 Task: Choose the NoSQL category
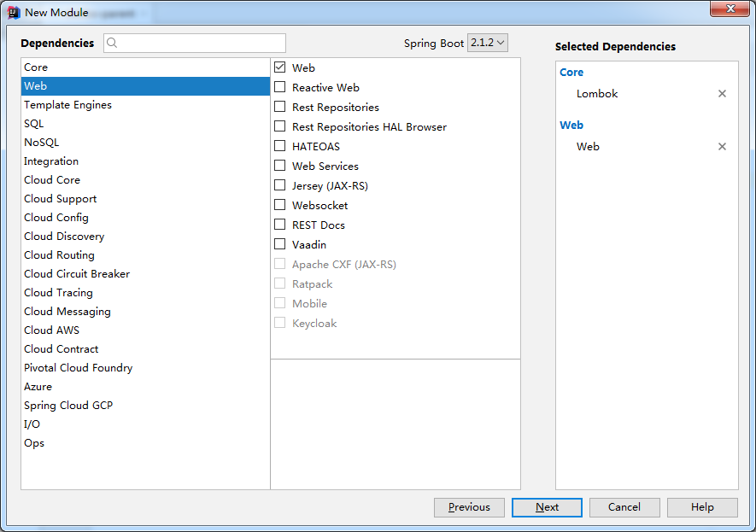coord(145,142)
